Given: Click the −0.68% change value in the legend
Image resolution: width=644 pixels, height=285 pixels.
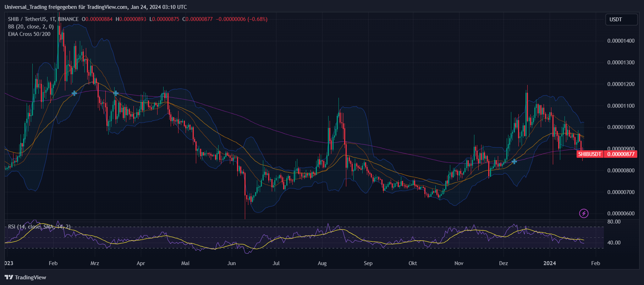Looking at the screenshot, I should [257, 19].
